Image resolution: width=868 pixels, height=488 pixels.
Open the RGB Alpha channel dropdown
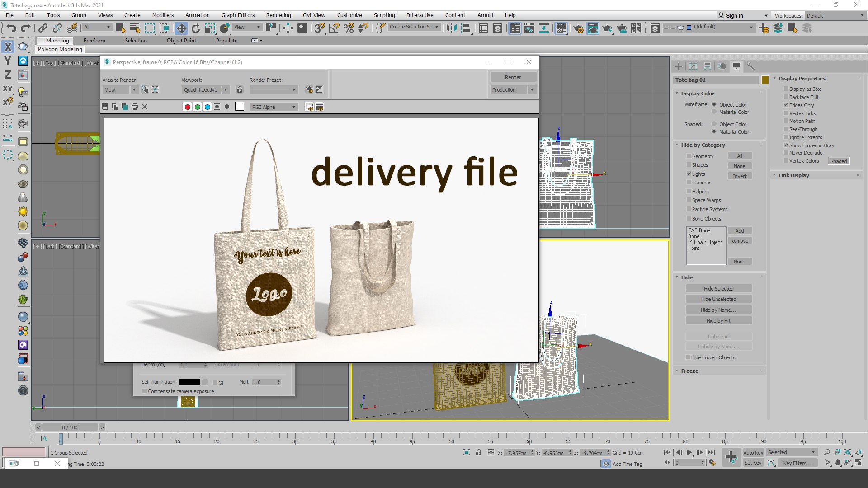(274, 107)
